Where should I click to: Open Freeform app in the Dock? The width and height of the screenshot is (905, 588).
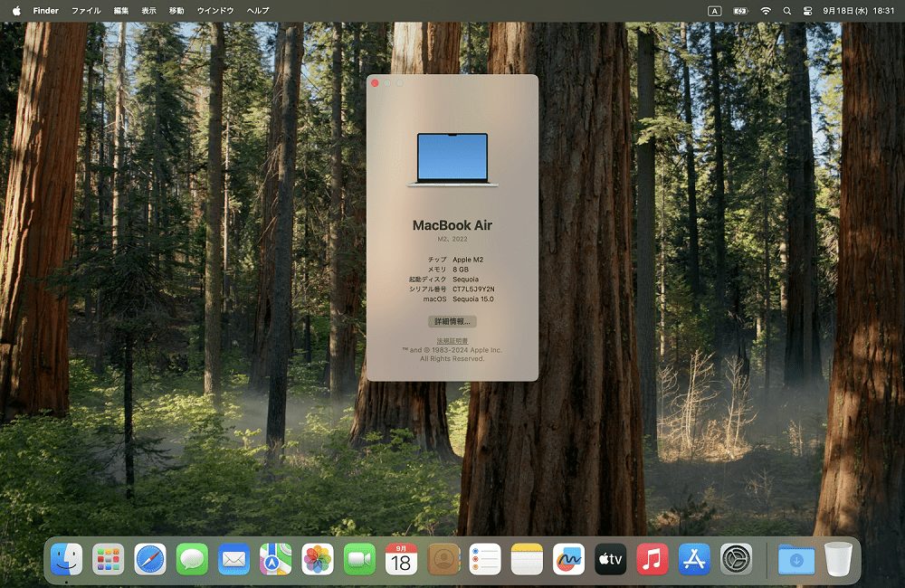pyautogui.click(x=568, y=559)
